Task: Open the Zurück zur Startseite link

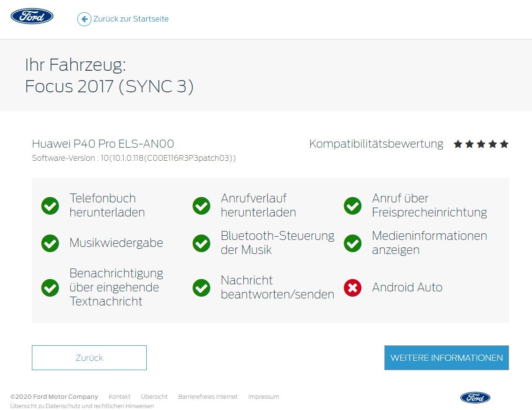Action: (131, 19)
